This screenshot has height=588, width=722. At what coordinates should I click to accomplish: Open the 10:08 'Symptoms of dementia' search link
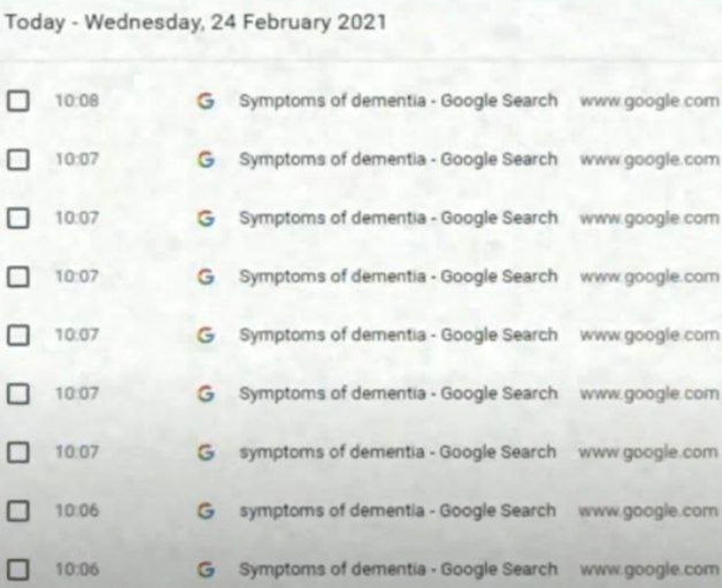398,101
